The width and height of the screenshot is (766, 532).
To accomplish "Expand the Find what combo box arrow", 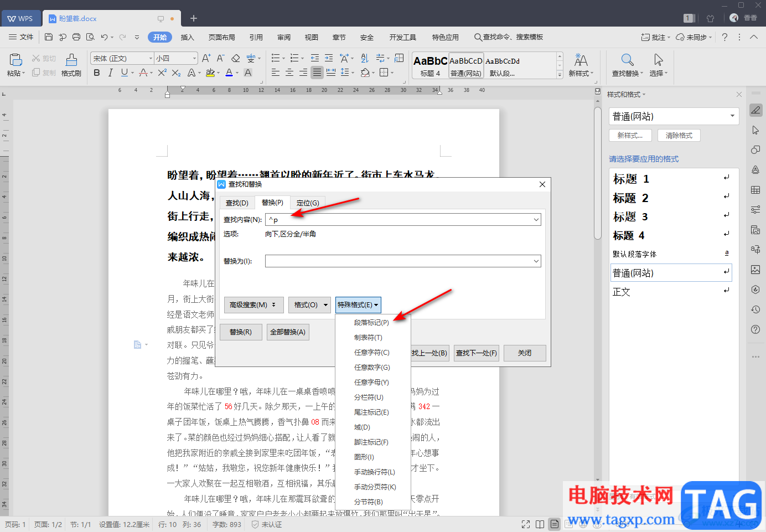I will click(x=536, y=220).
